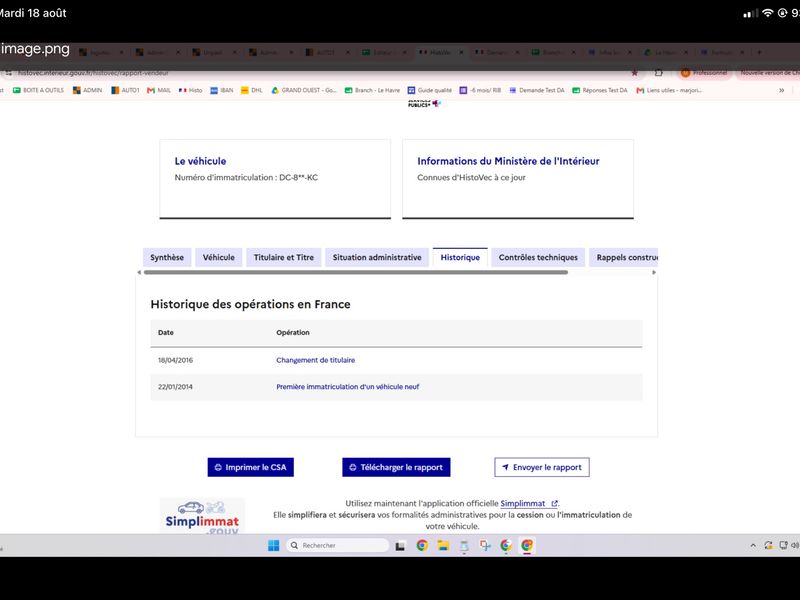The width and height of the screenshot is (800, 600).
Task: Switch to the Véhicule tab
Action: tap(219, 258)
